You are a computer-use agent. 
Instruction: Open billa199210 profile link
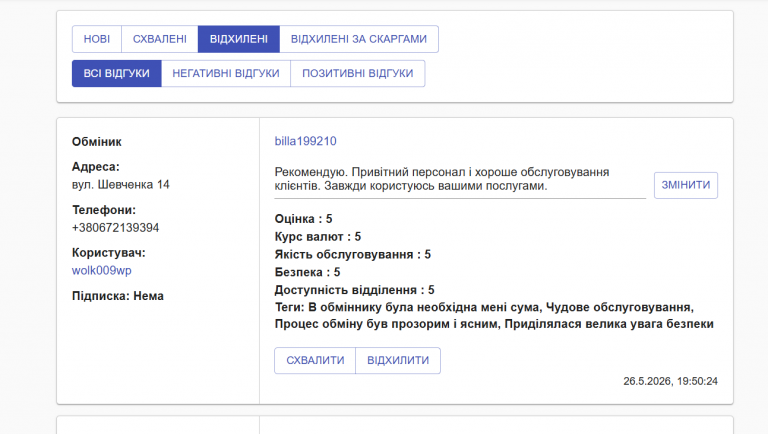coord(305,141)
